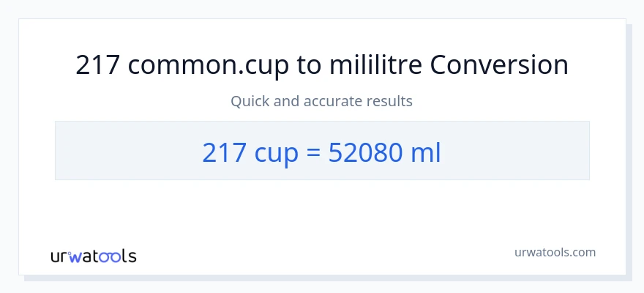Click the word "results" in the subtitle
This screenshot has width=644, height=293.
(388, 101)
